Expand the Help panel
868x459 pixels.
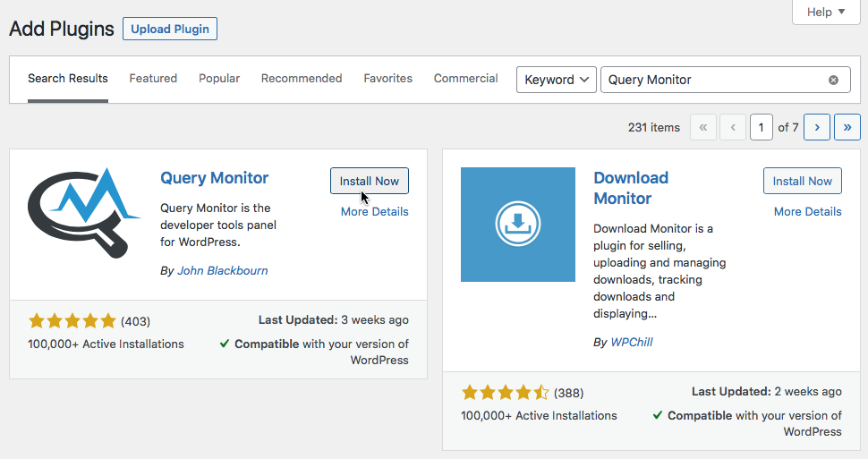[826, 13]
